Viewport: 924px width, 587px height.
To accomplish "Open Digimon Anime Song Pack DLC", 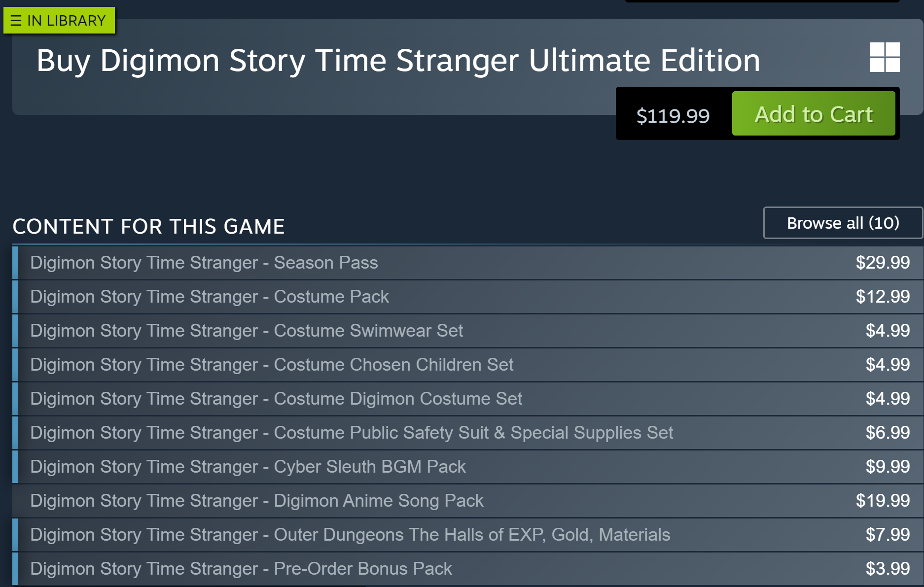I will pyautogui.click(x=257, y=501).
